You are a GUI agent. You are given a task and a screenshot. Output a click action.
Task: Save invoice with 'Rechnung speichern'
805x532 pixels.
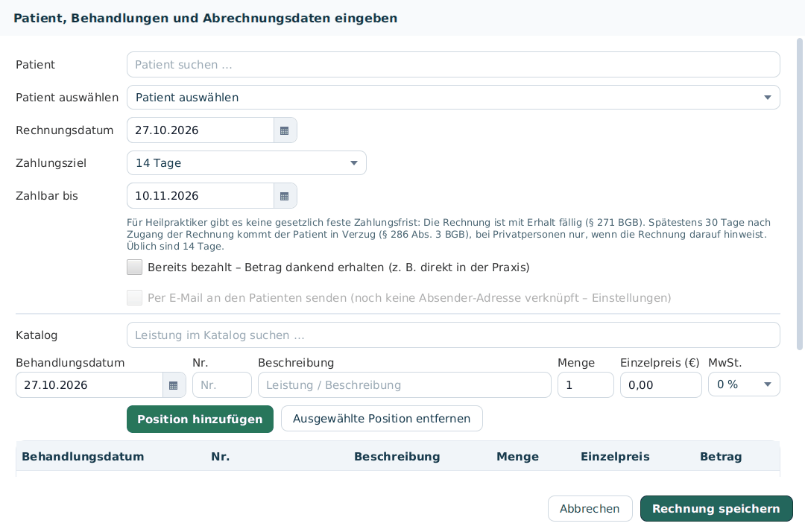coord(716,509)
